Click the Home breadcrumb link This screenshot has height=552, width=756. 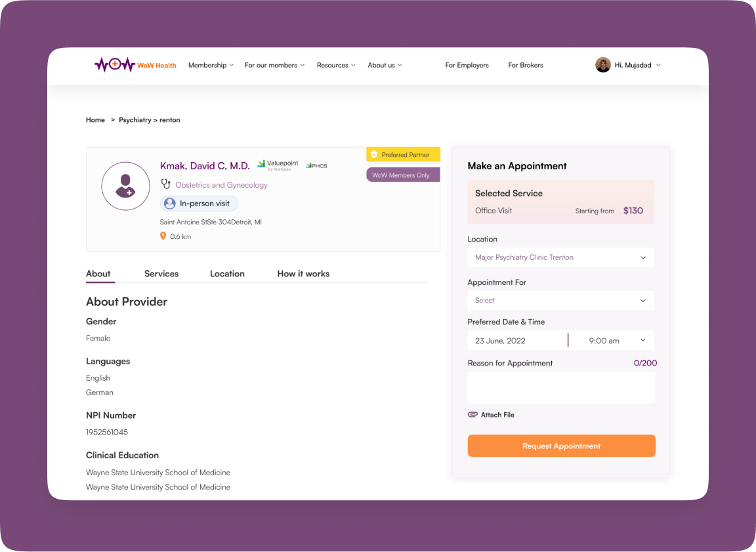tap(95, 120)
